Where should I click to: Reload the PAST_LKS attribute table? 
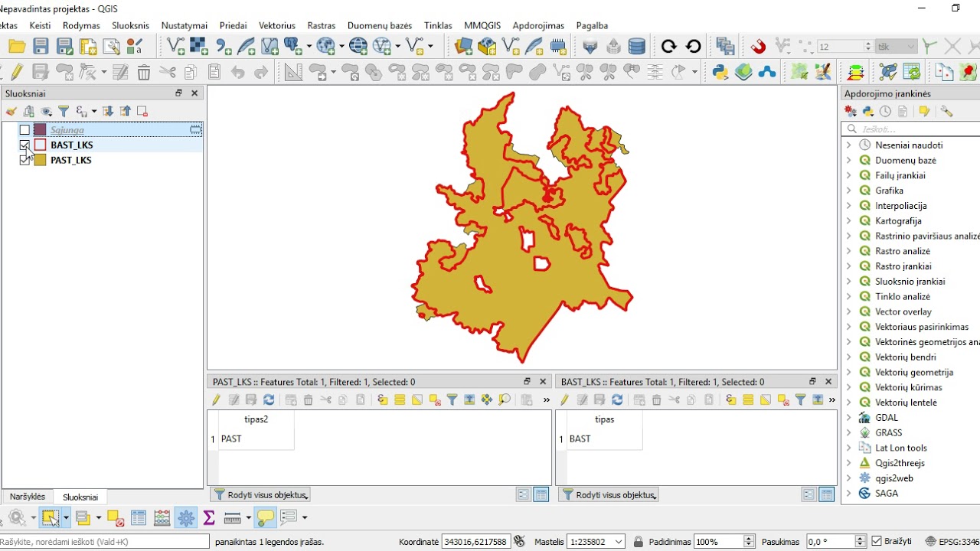point(269,399)
